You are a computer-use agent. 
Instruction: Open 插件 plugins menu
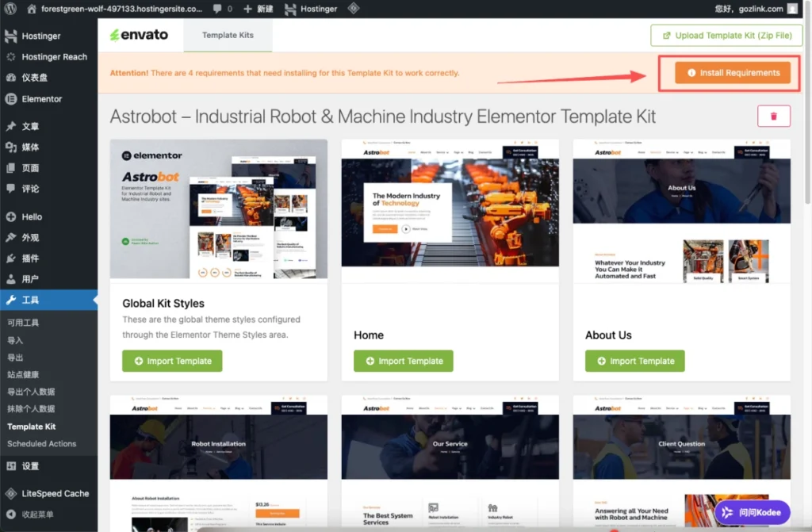coord(48,258)
